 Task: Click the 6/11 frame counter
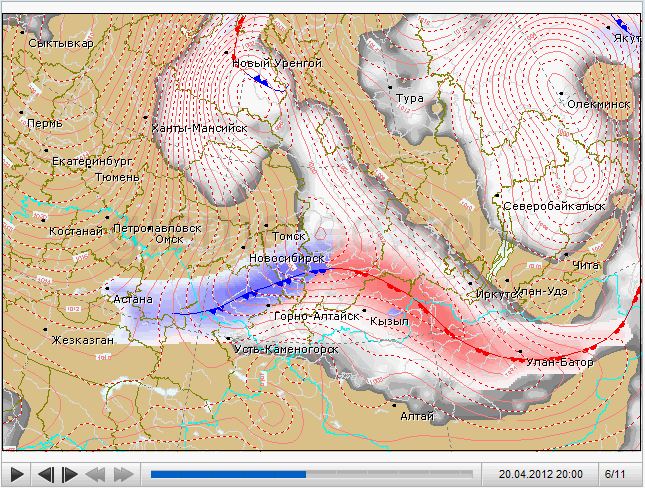615,473
